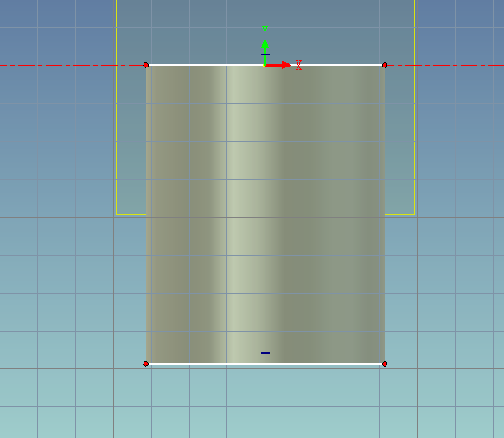Click the red X axis label
This screenshot has height=438, width=504.
pyautogui.click(x=298, y=65)
